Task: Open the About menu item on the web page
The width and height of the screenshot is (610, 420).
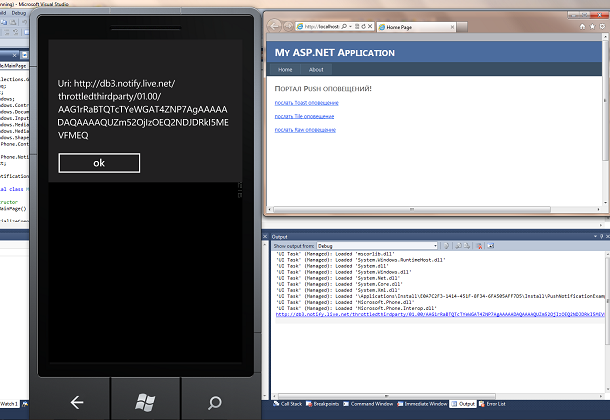Action: pyautogui.click(x=316, y=70)
